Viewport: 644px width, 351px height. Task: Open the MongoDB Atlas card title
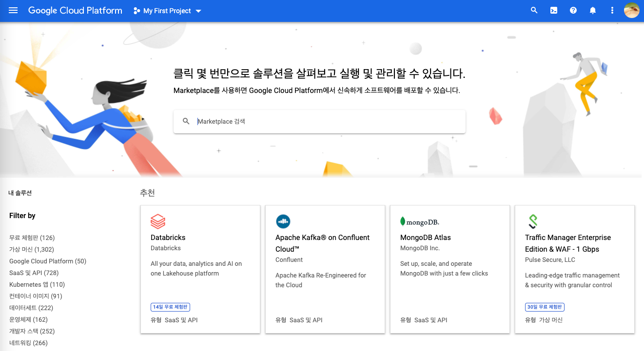pos(426,238)
